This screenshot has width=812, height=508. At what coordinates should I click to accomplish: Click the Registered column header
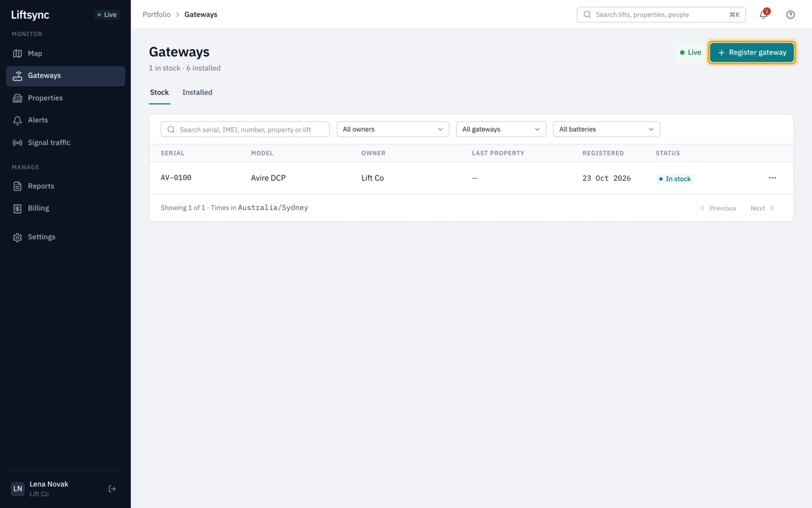pos(603,153)
